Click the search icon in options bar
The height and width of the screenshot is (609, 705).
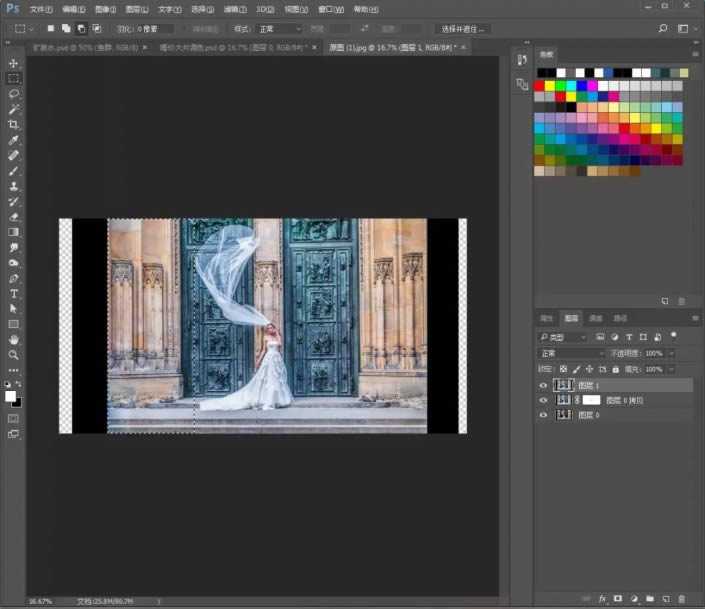[663, 29]
